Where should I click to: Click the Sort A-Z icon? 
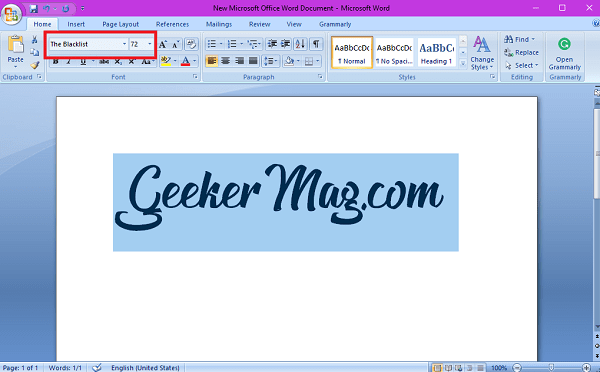point(300,44)
